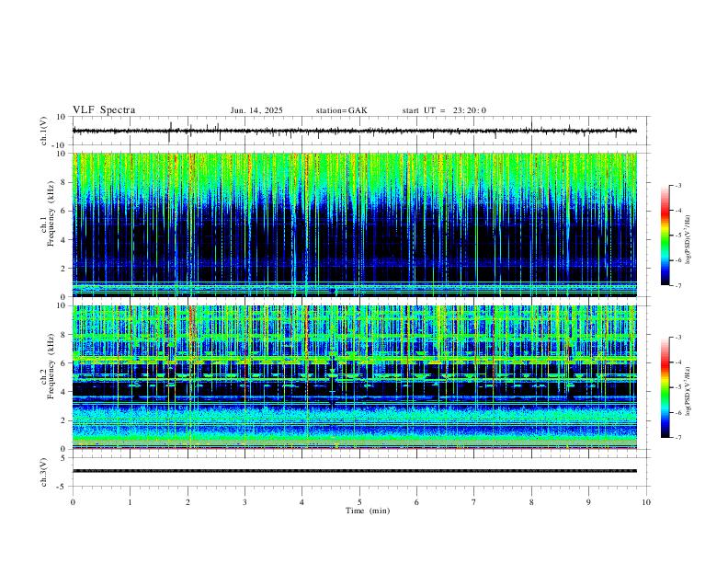Click time axis tick label '2'
Screen dimensions: 728x563
[188, 502]
